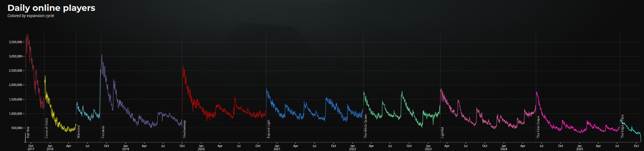The height and width of the screenshot is (151, 644).
Task: Select the Jan 2018 x-axis label
Action: (x=50, y=147)
